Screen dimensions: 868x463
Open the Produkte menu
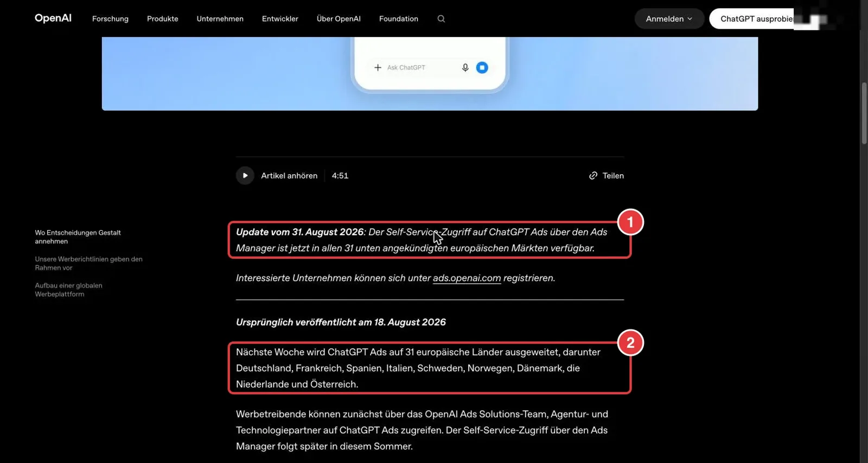pyautogui.click(x=163, y=18)
